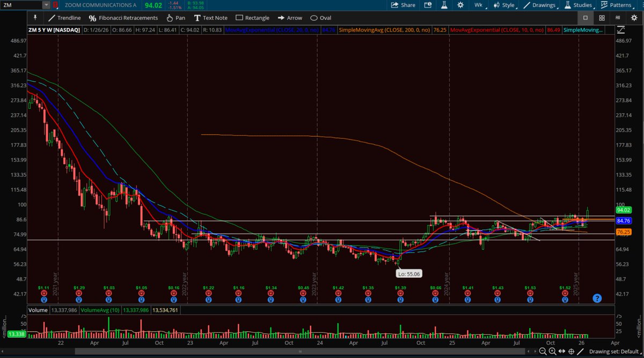Screen dimensions: 644x358
Task: Click the blue lightbulb icon under $1.39
Action: click(400, 301)
